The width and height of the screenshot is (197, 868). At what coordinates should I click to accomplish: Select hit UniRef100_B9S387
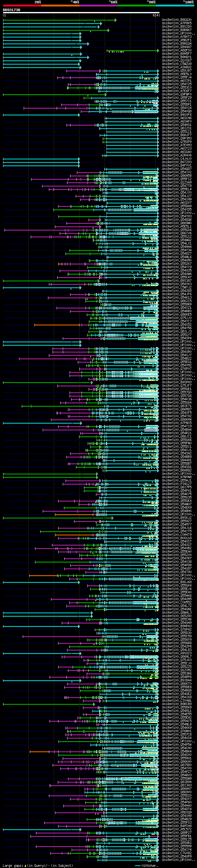tap(177, 281)
